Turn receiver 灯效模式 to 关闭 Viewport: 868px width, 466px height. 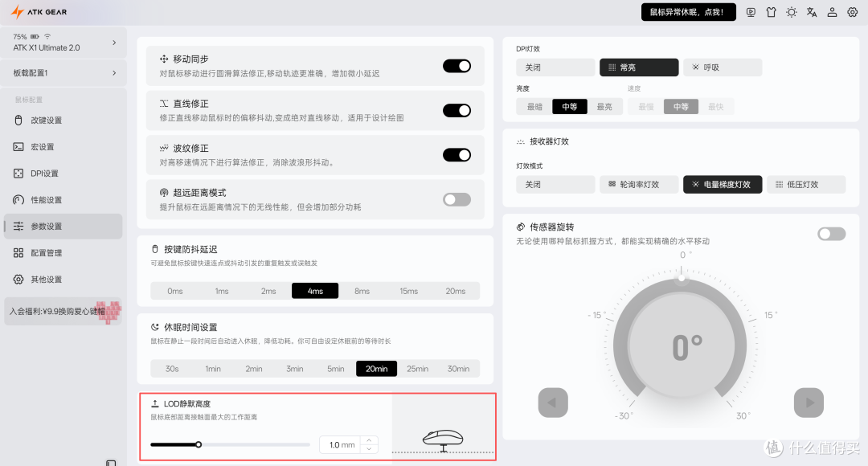[x=555, y=184]
